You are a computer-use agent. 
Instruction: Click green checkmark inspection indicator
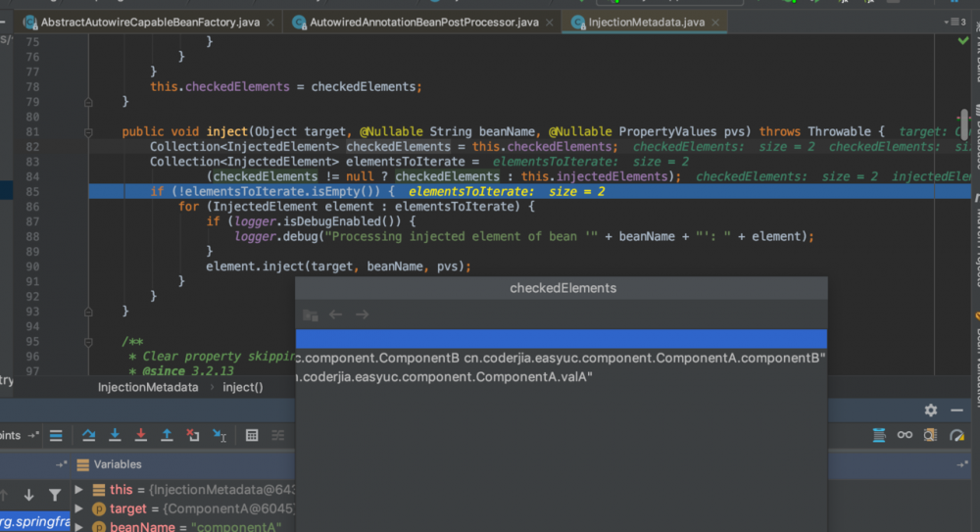963,40
